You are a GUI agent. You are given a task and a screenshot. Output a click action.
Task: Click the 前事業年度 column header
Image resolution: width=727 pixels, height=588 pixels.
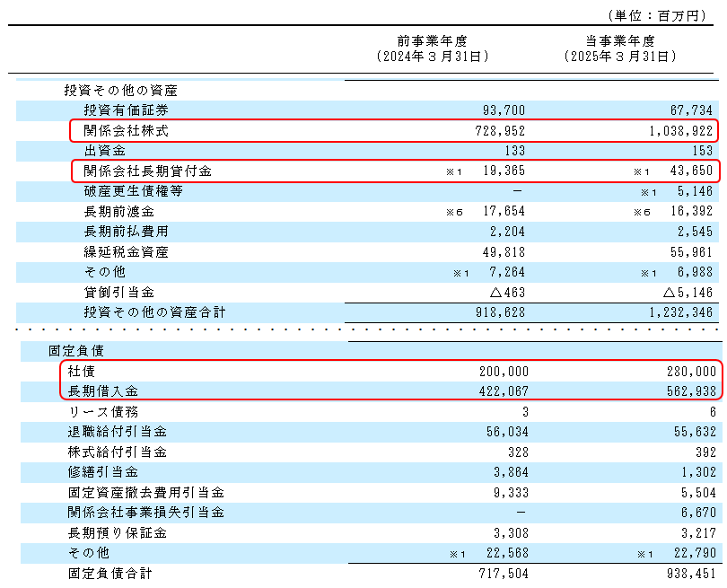pos(432,41)
